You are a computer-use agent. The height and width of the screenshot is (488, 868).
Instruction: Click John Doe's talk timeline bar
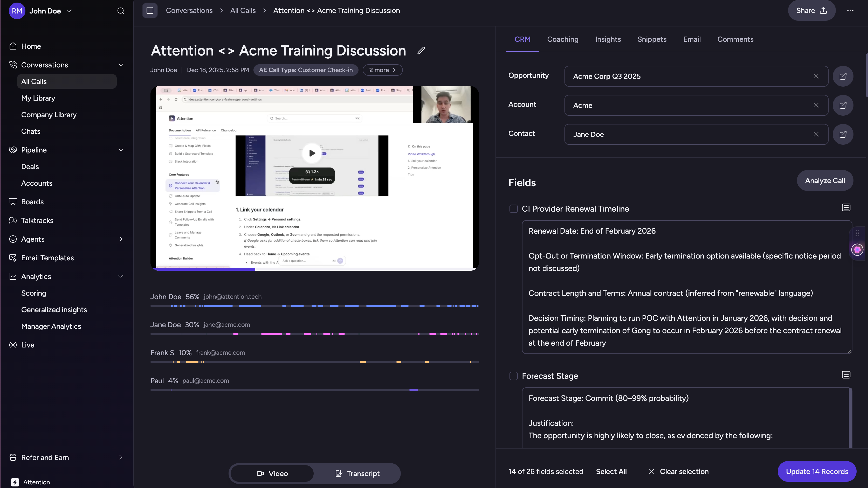click(314, 306)
